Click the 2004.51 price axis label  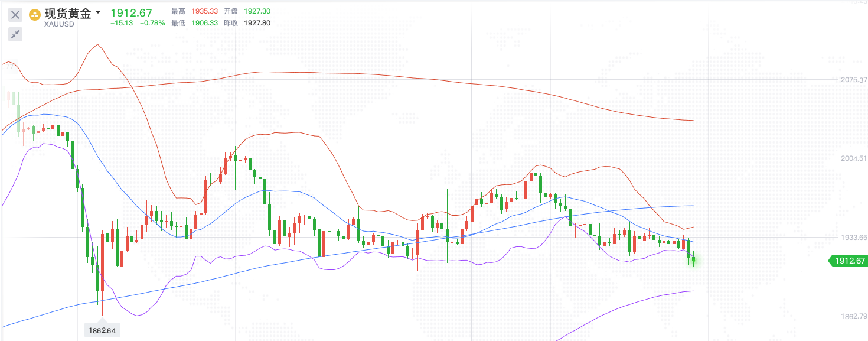coord(854,158)
